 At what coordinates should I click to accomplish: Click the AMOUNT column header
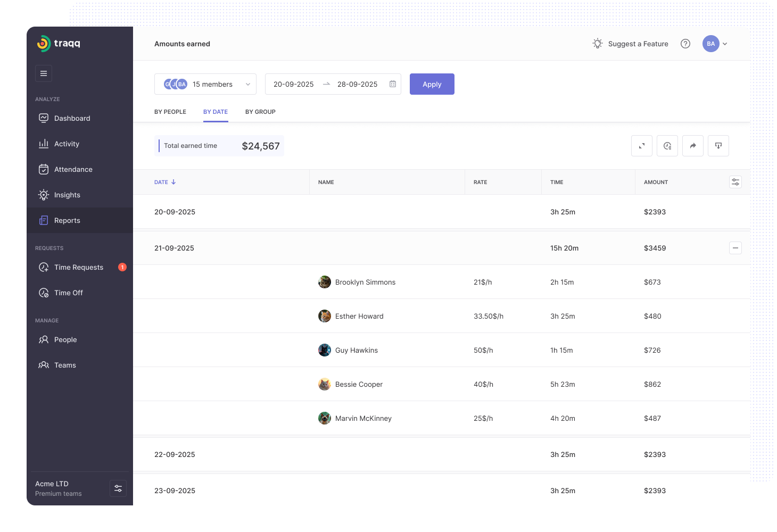point(656,182)
